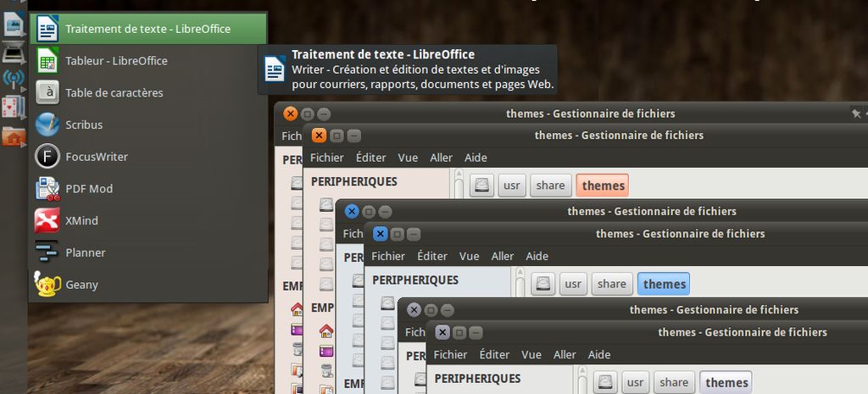The width and height of the screenshot is (868, 394).
Task: Open Éditer menu in orange-themed file manager
Action: (x=371, y=158)
